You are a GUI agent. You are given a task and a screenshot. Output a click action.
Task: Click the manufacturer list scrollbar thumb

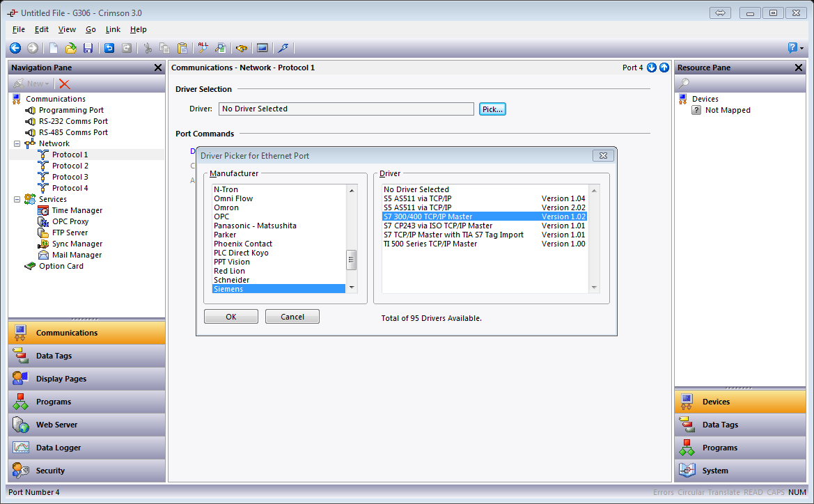[x=352, y=260]
